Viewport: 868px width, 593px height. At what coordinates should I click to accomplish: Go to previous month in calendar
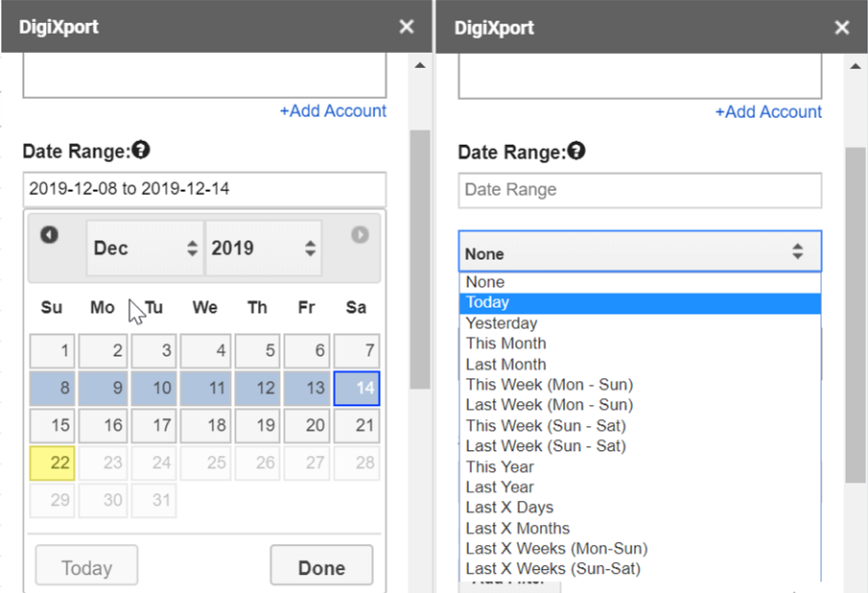[49, 235]
